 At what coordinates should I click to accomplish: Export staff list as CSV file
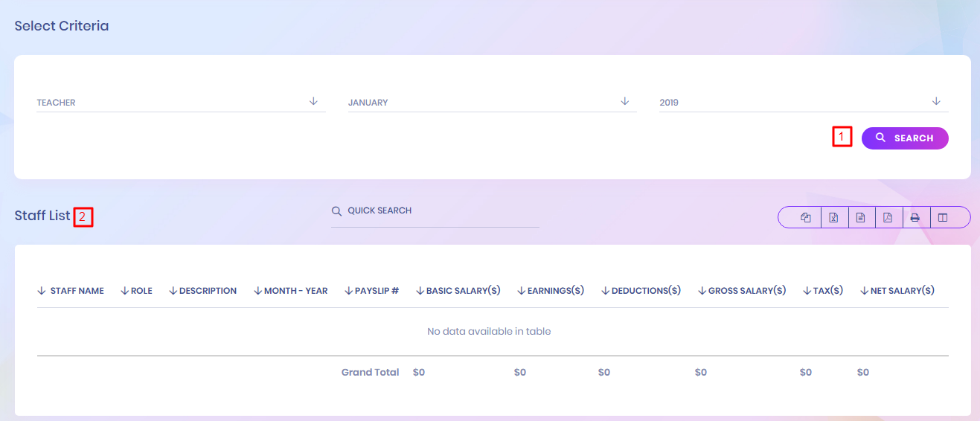[860, 218]
